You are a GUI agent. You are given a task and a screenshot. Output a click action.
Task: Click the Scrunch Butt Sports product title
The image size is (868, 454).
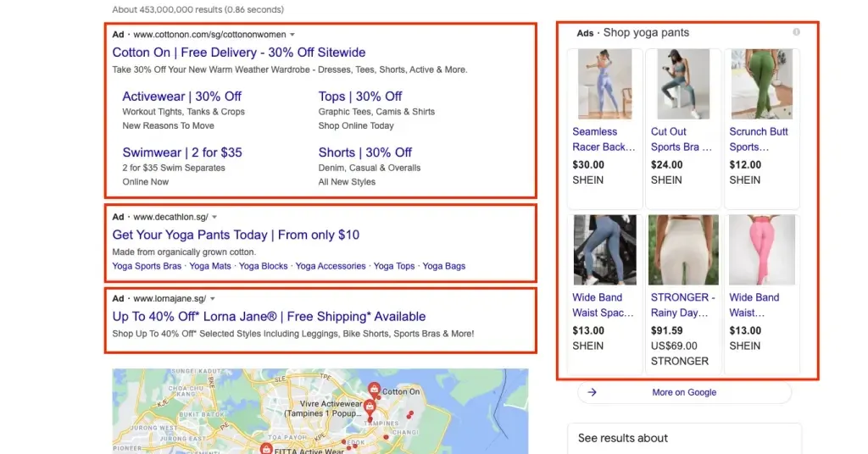[759, 140]
